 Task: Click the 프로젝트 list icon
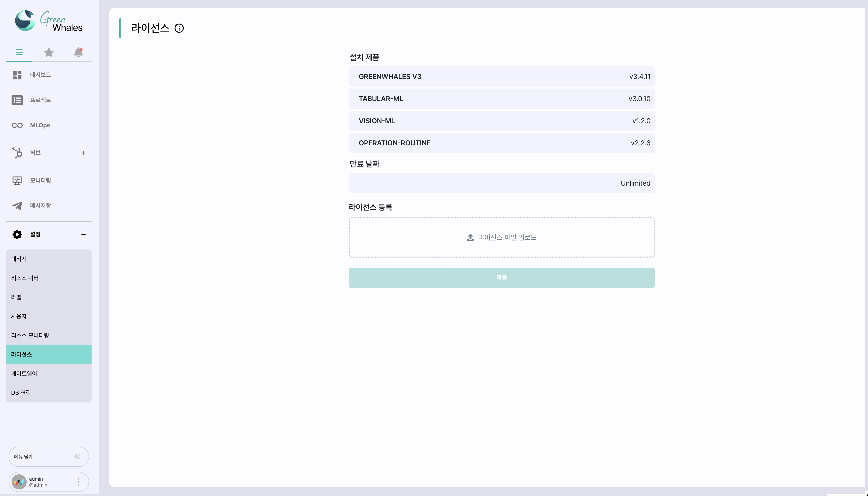[x=17, y=100]
